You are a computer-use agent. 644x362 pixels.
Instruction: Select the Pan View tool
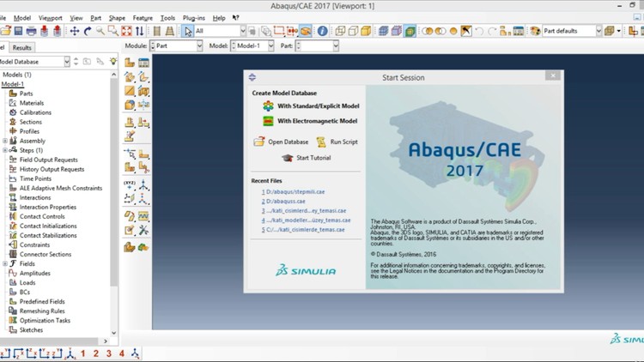click(x=75, y=31)
